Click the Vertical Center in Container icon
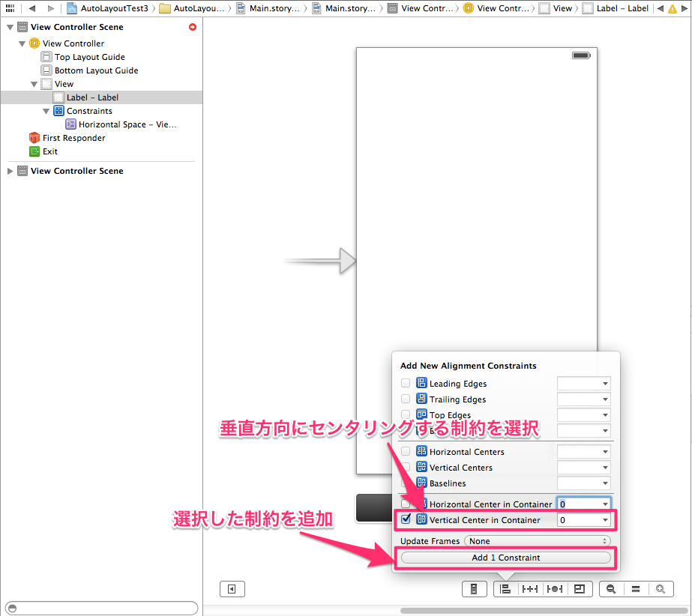This screenshot has width=692, height=616. pos(421,519)
